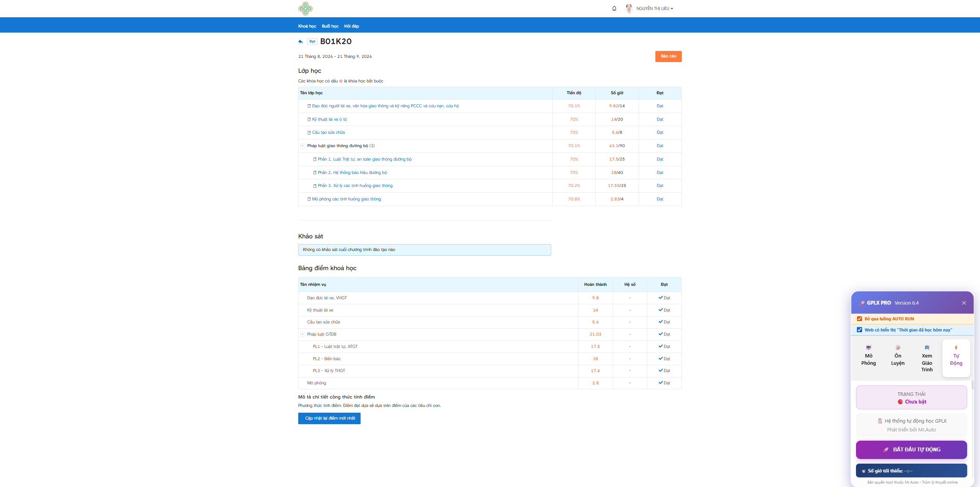Viewport: 980px width, 487px height.
Task: Click the user avatar picture
Action: (629, 8)
